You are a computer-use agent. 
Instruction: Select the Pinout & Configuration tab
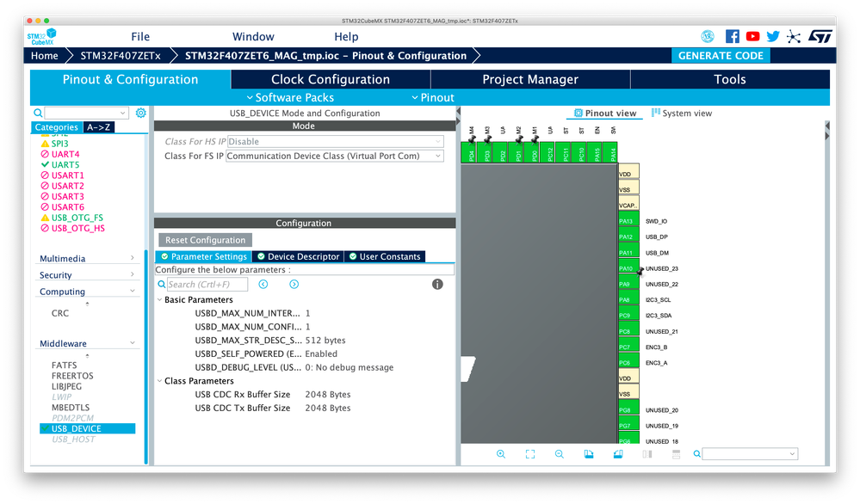(x=131, y=79)
